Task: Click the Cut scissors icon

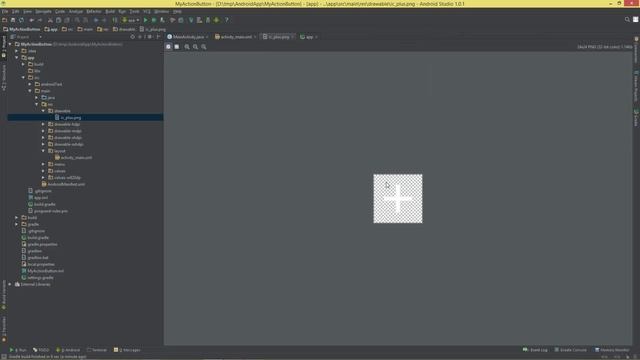Action: (x=50, y=20)
